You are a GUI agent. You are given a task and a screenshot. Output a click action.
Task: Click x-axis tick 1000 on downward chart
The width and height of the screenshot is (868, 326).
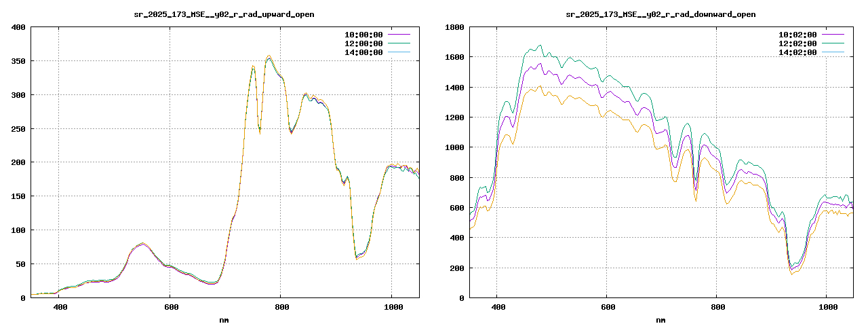click(828, 308)
